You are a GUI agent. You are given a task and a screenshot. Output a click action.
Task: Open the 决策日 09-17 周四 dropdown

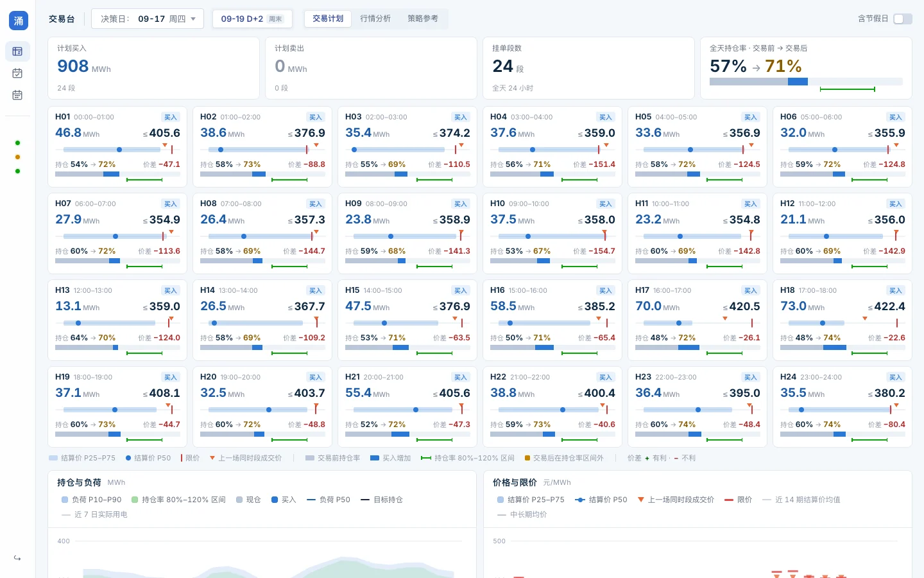148,19
